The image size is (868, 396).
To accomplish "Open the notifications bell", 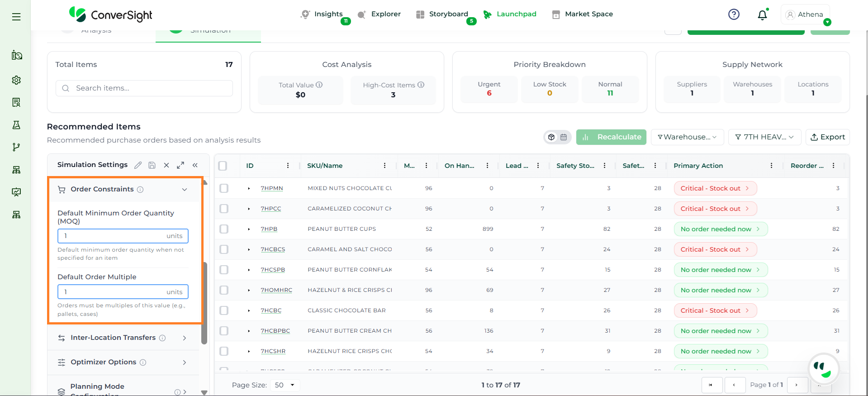I will (x=762, y=15).
